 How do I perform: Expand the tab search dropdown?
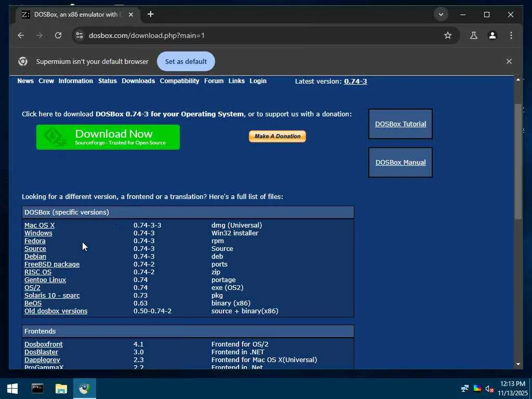441,15
